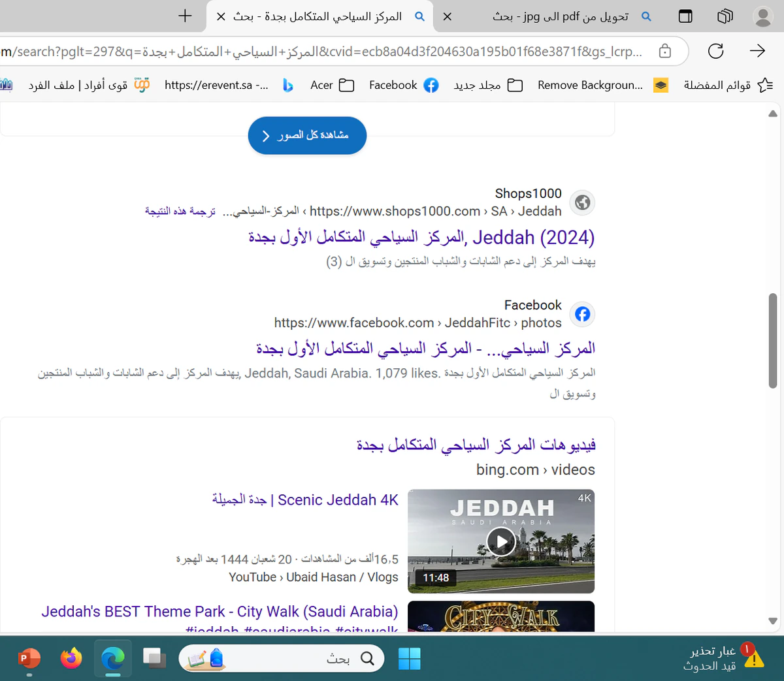
Task: Click the forward navigation arrow
Action: (x=757, y=51)
